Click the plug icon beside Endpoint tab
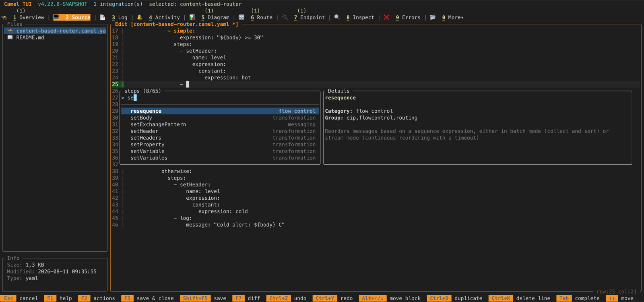 (x=285, y=17)
